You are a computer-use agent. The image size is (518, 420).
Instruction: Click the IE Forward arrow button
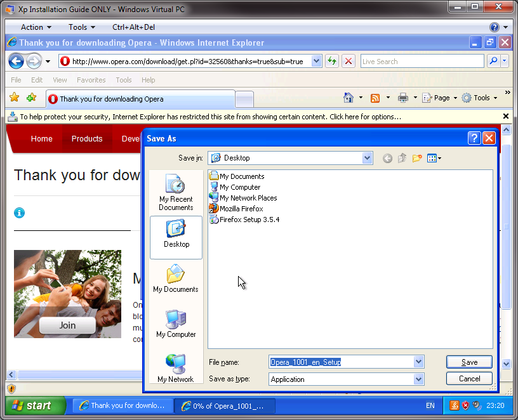34,62
